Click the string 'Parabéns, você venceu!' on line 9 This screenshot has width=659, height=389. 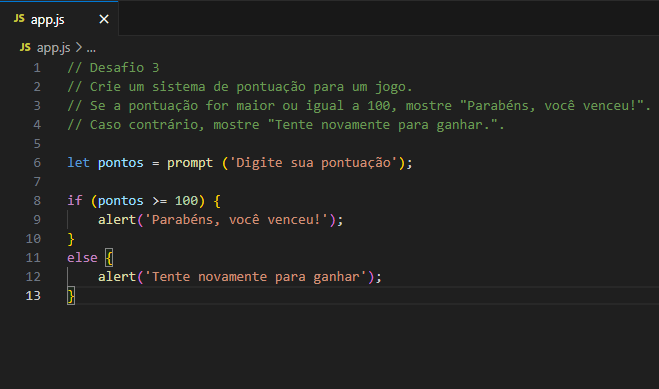[236, 220]
